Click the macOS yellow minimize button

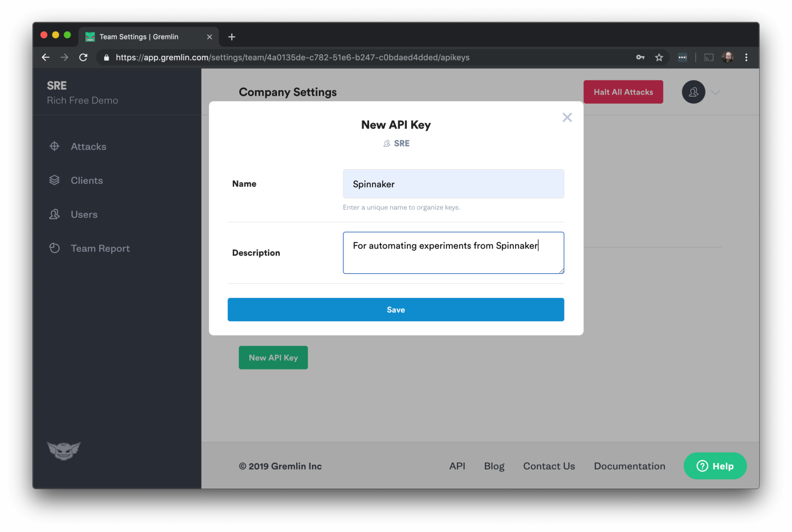tap(55, 35)
